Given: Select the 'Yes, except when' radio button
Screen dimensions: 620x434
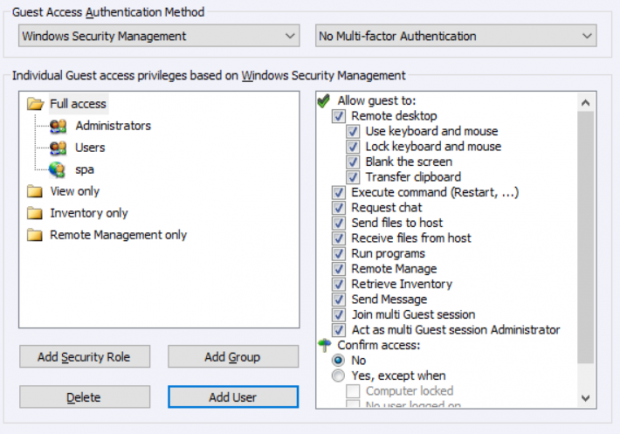Looking at the screenshot, I should coord(340,375).
